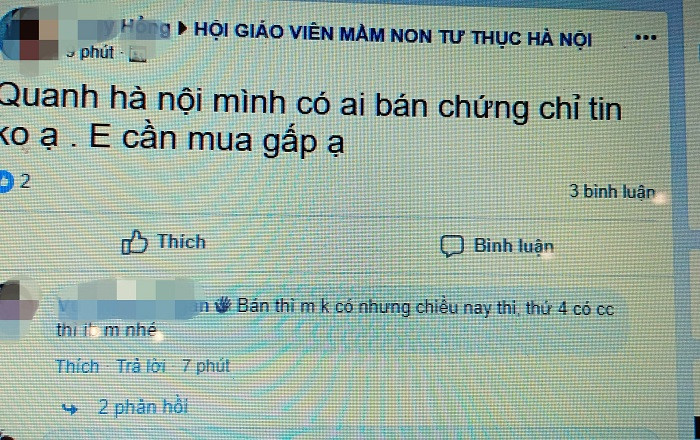The height and width of the screenshot is (440, 700).
Task: Click the post author's blurred profile picture
Action: point(29,35)
